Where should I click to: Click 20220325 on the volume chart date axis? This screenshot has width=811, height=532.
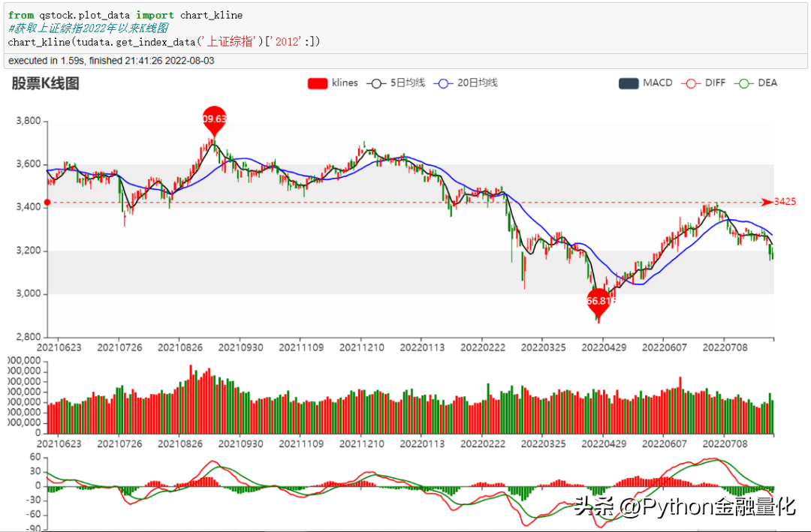[543, 443]
